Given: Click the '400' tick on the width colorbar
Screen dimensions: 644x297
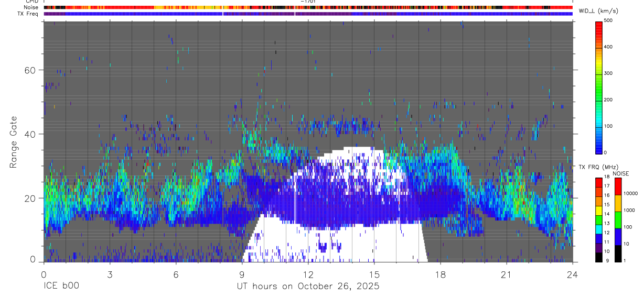Looking at the screenshot, I should point(609,47).
